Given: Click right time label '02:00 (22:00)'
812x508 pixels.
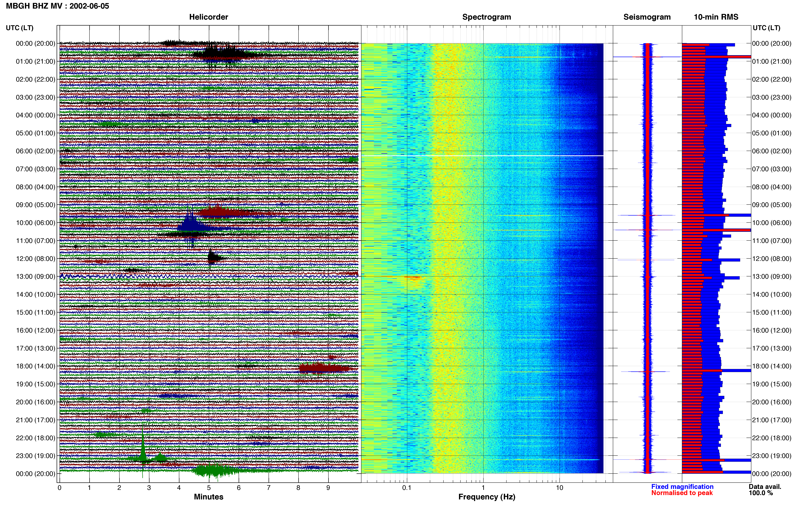Looking at the screenshot, I should [x=772, y=79].
